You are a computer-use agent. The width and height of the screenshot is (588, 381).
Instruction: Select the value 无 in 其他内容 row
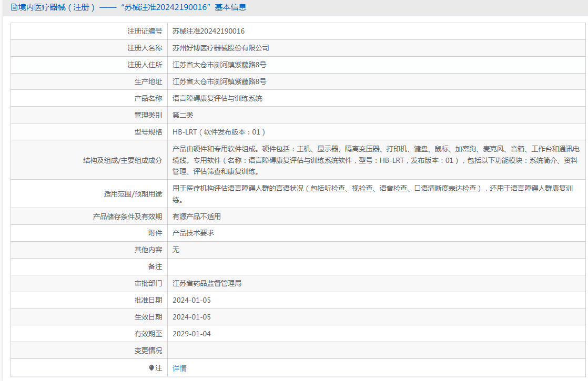tap(176, 250)
